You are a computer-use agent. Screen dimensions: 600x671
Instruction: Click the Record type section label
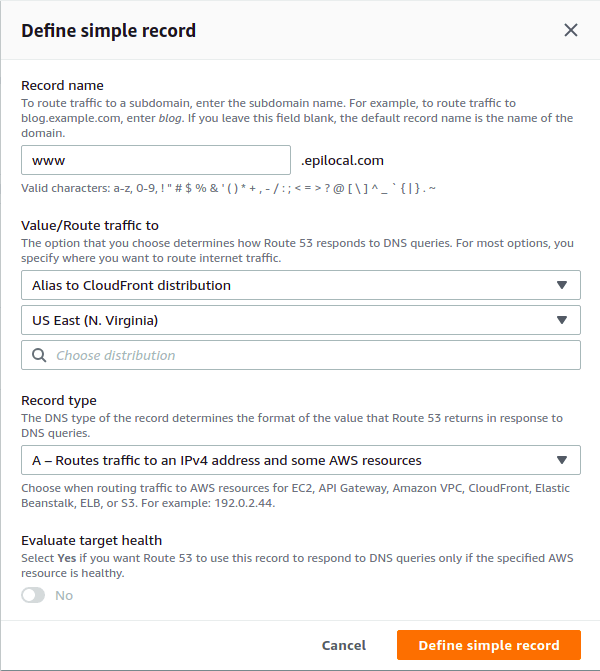[x=59, y=401]
